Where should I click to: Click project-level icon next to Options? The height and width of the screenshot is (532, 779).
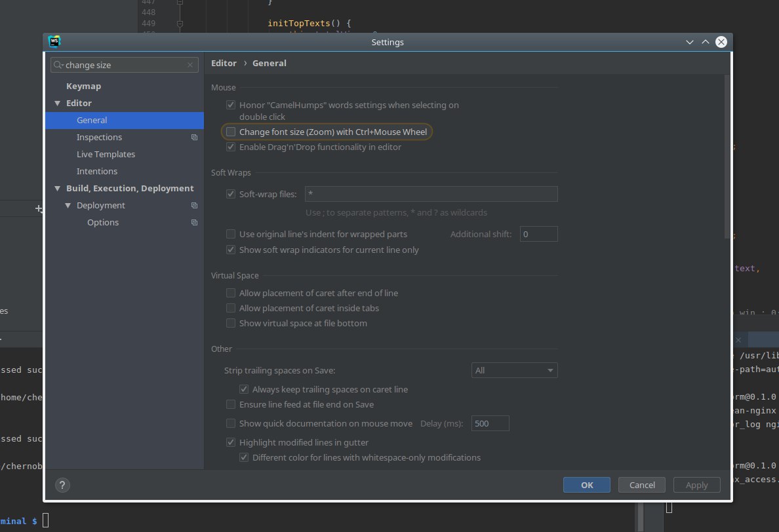[194, 222]
